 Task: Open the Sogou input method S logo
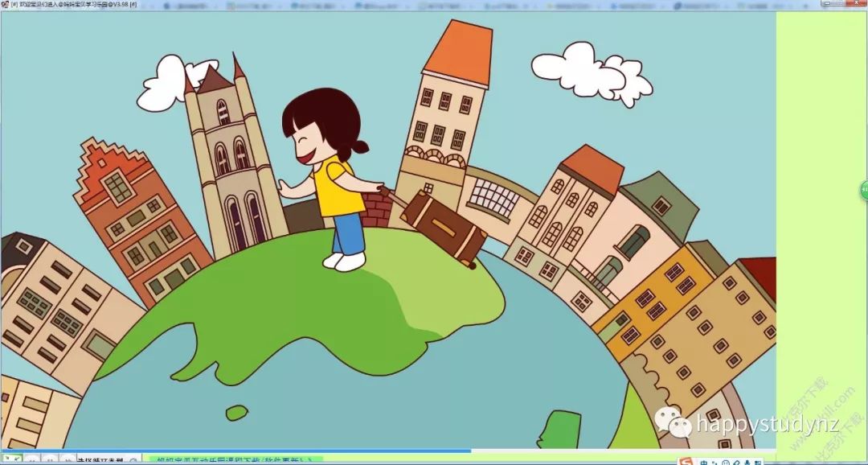click(686, 462)
